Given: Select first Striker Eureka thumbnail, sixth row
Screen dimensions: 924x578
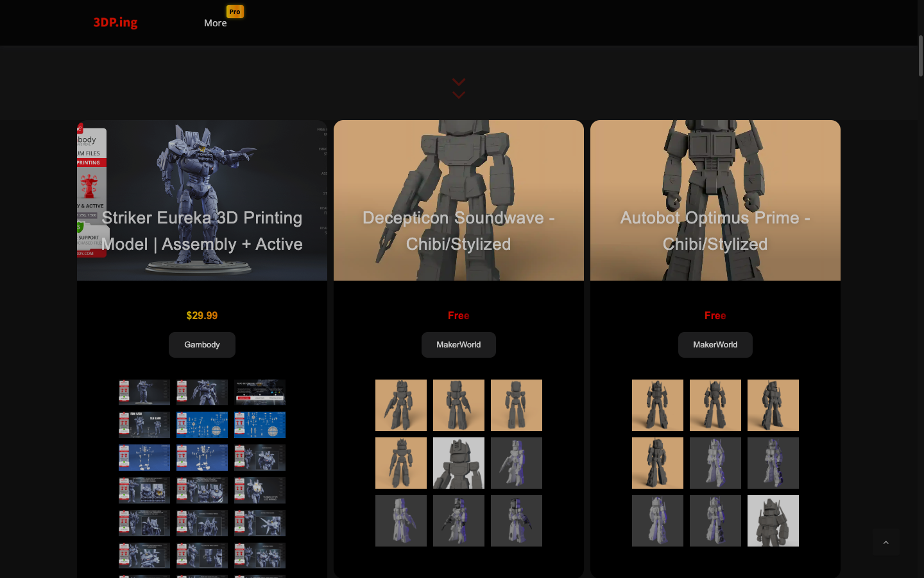Looking at the screenshot, I should point(144,556).
